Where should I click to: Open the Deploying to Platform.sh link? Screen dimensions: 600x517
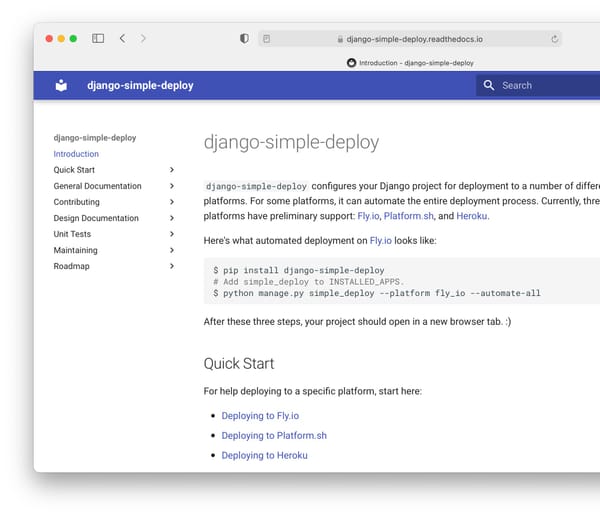tap(274, 436)
